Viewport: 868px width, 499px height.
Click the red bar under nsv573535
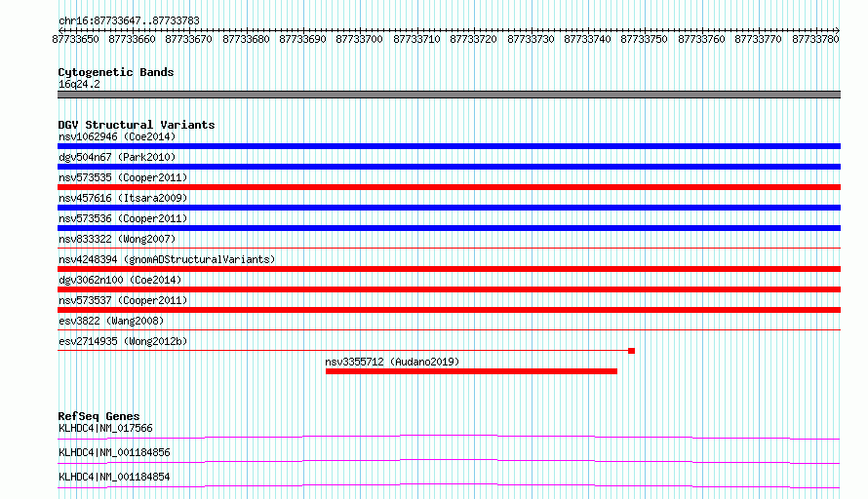[x=449, y=187]
